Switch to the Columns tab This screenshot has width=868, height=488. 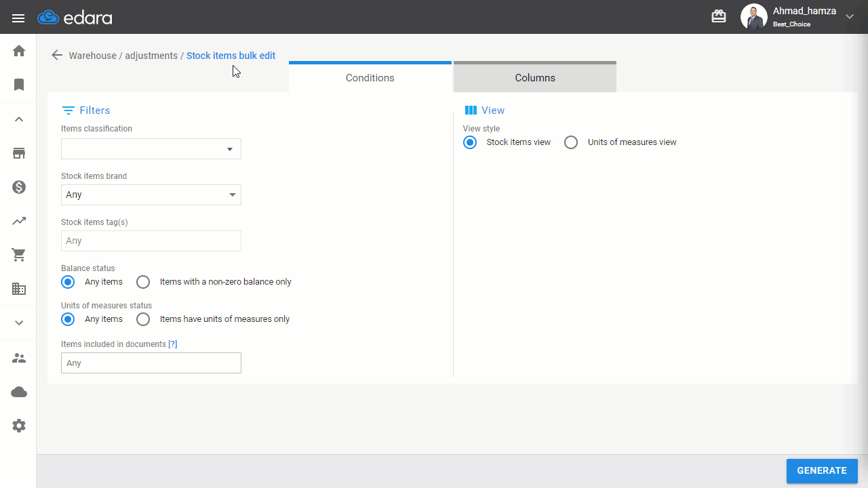[535, 77]
